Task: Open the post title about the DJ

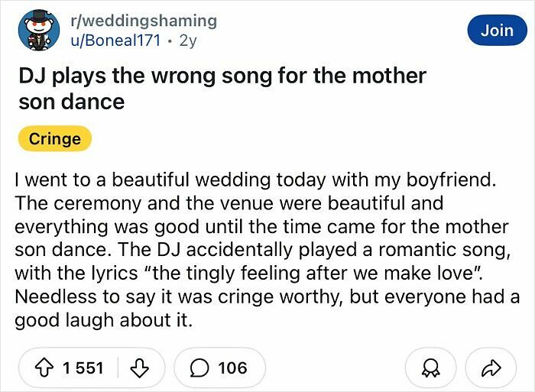Action: (222, 76)
